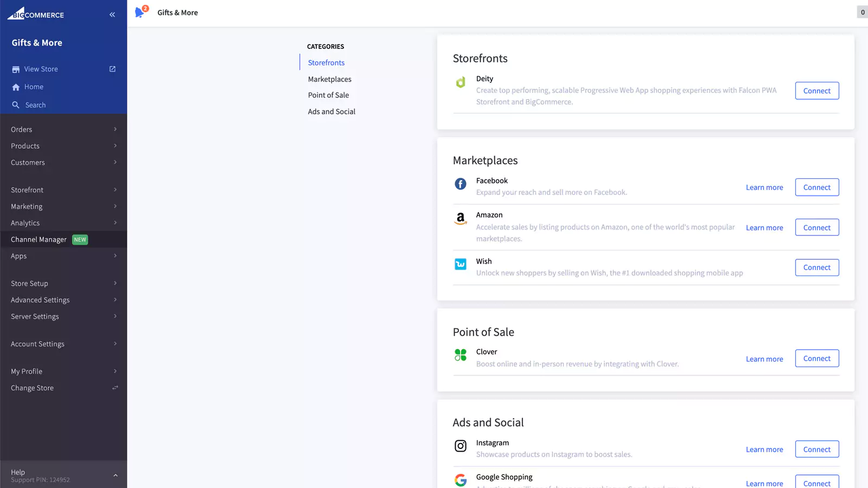Expand the Storefront sidebar menu chevron
This screenshot has width=868, height=488.
tap(115, 190)
